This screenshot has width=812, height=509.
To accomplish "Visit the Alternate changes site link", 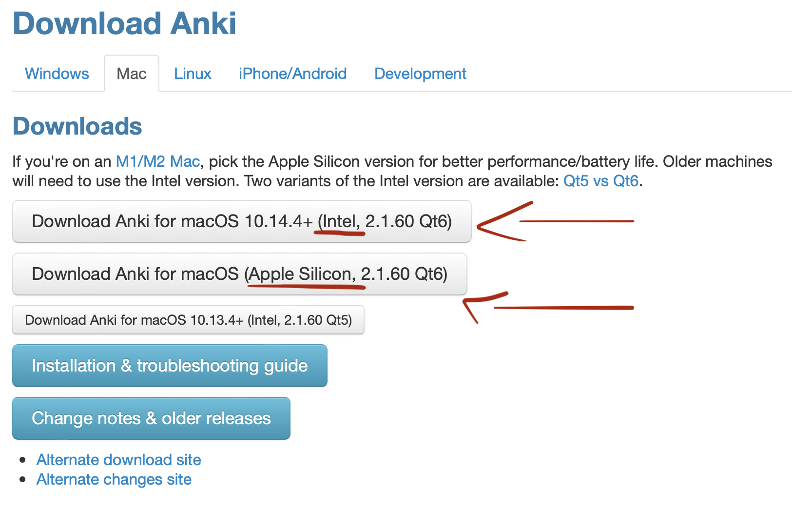I will [x=114, y=479].
